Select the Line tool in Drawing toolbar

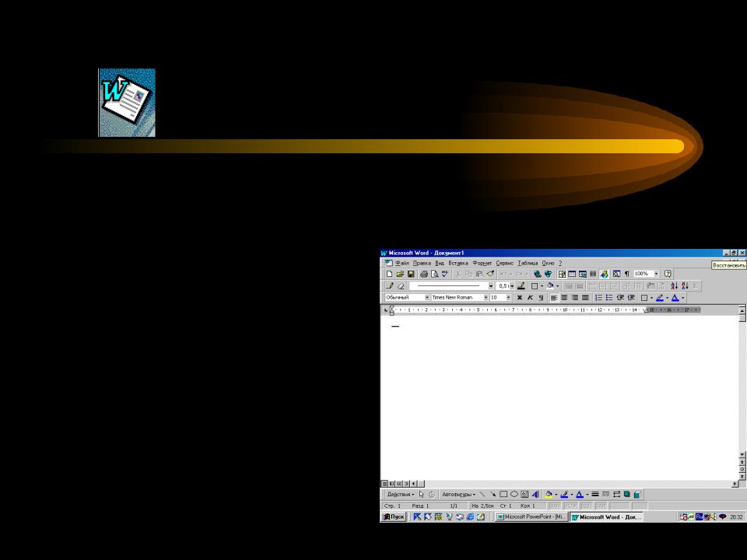[x=482, y=495]
